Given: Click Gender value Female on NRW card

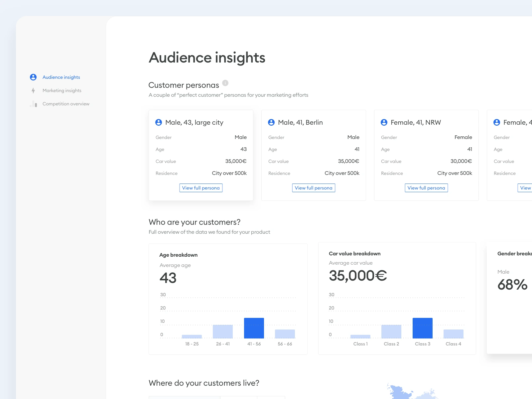Looking at the screenshot, I should tap(463, 137).
